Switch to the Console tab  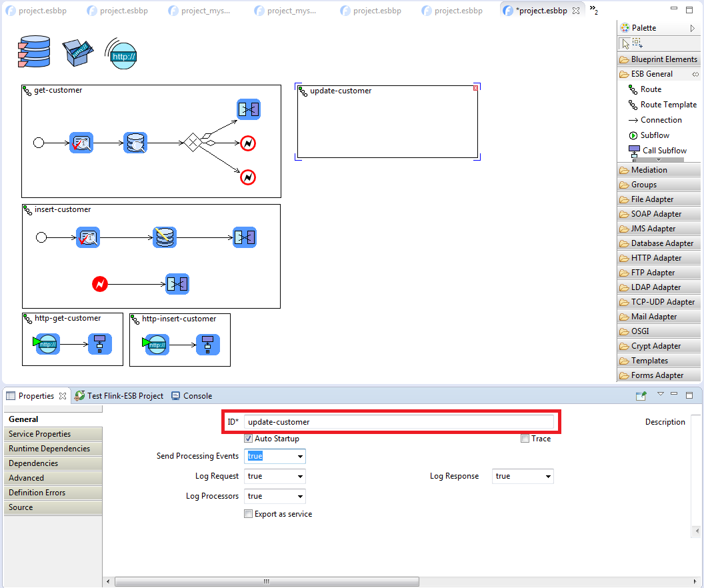point(197,396)
